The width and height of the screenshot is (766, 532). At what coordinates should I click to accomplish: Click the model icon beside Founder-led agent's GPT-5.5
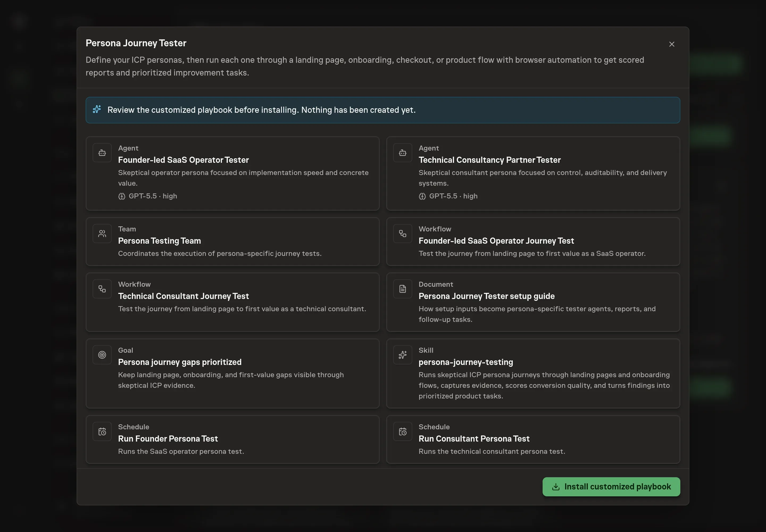[122, 196]
